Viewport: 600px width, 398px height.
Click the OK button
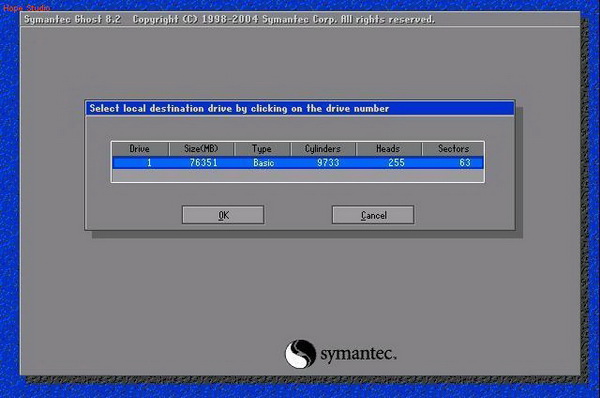click(223, 215)
